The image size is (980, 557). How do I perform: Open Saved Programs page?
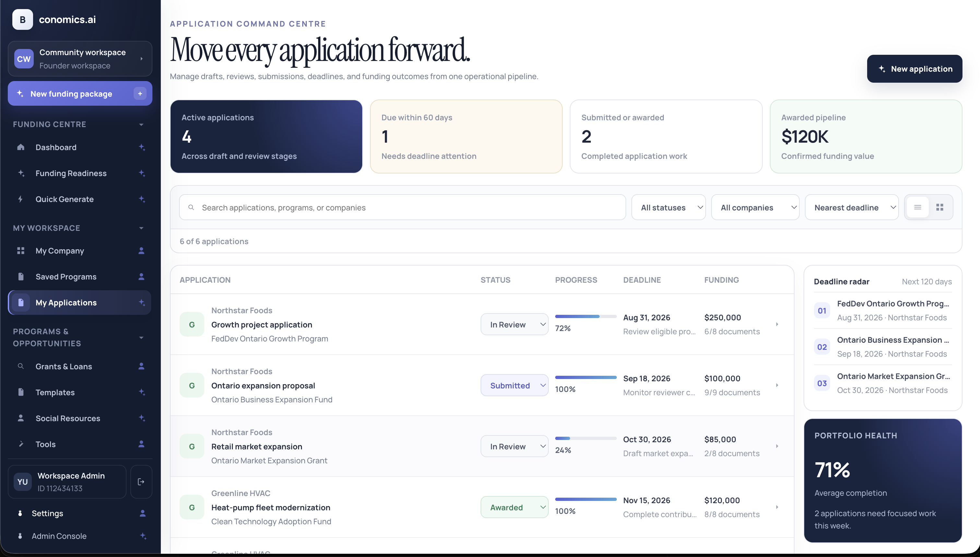(79, 277)
